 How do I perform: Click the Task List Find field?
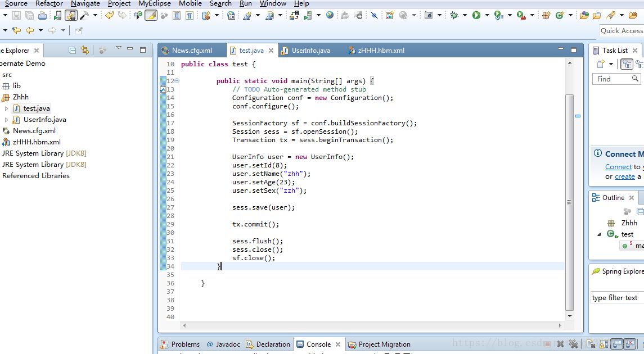[x=616, y=79]
